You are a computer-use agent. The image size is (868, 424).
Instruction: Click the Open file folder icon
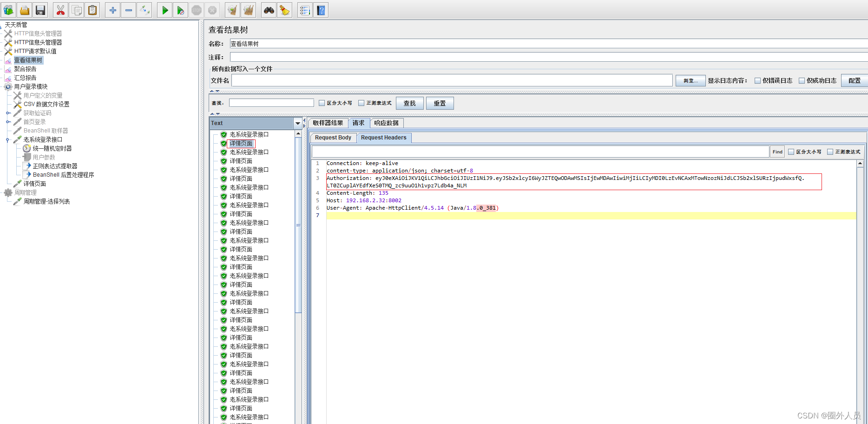25,10
